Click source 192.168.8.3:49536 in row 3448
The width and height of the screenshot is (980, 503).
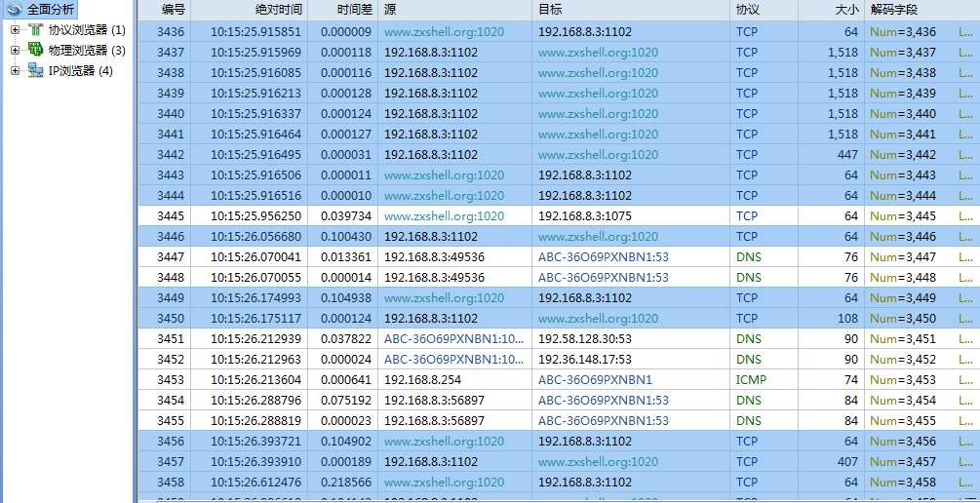(434, 278)
